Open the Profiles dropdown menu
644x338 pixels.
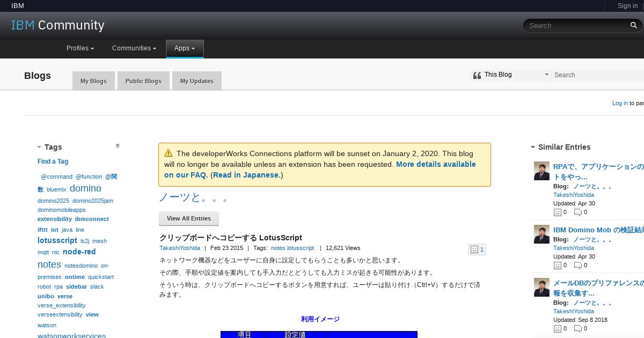click(x=80, y=48)
